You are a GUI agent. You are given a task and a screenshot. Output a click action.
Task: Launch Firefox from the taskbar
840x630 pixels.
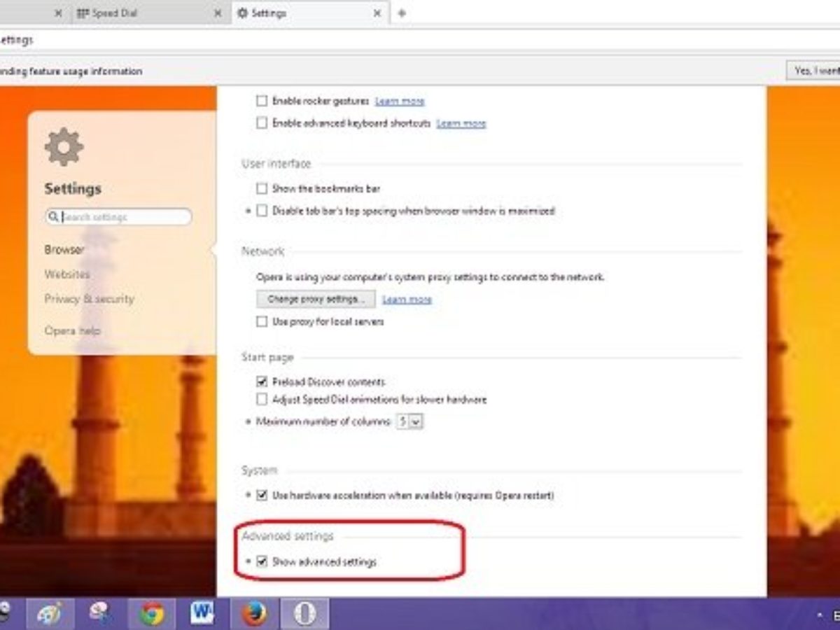tap(253, 614)
